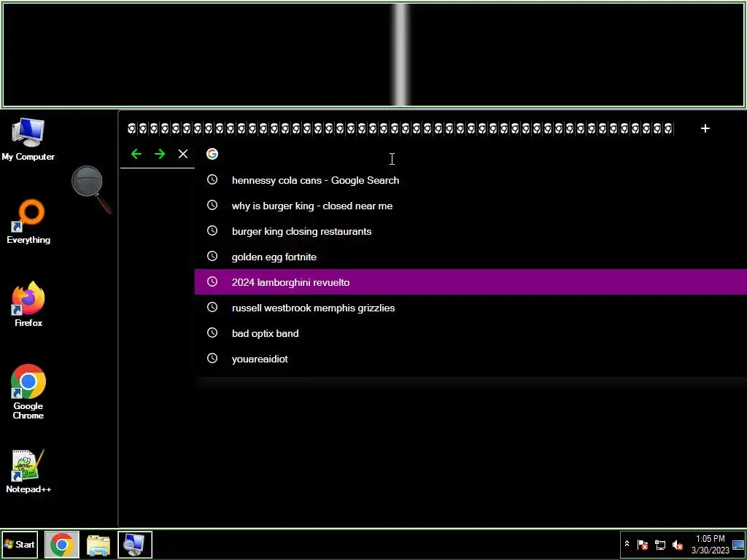Choose 'golden egg fortnite' suggestion

[471, 257]
